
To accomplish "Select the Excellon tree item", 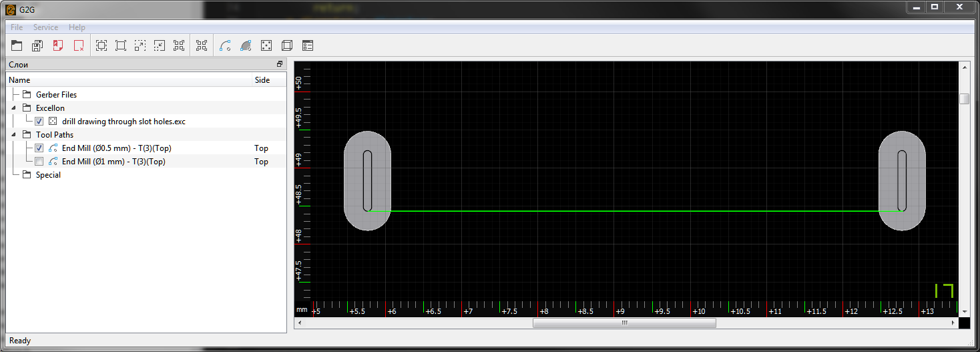I will 50,108.
